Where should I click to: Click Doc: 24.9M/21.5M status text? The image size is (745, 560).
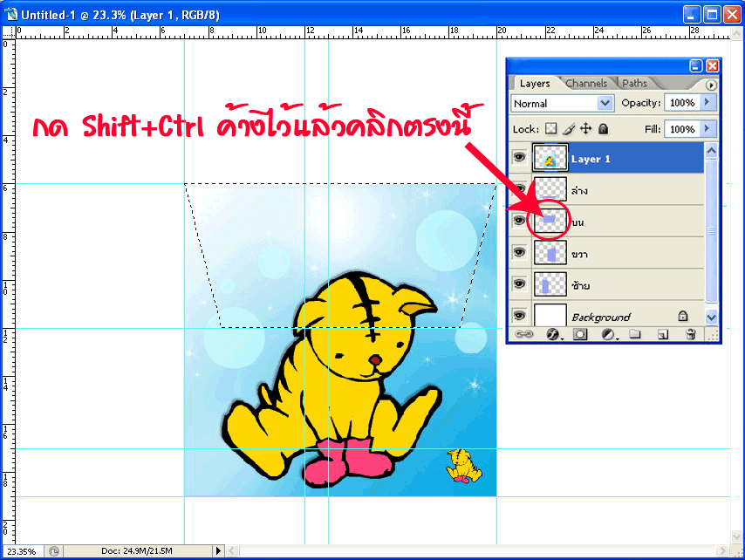137,551
